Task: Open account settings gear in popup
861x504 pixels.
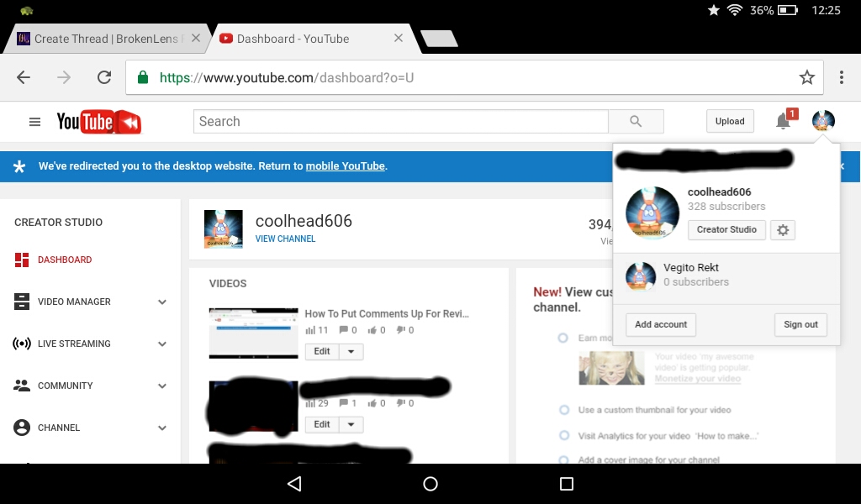Action: (x=783, y=230)
